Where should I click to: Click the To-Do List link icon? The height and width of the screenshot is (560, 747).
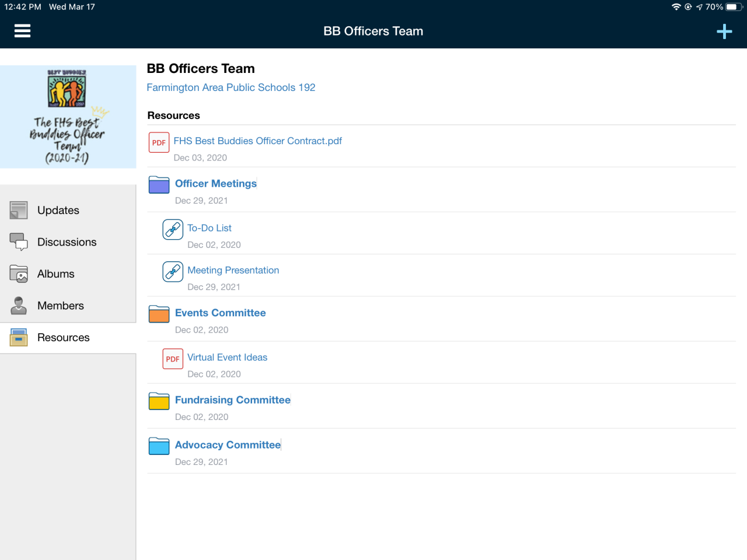click(173, 229)
